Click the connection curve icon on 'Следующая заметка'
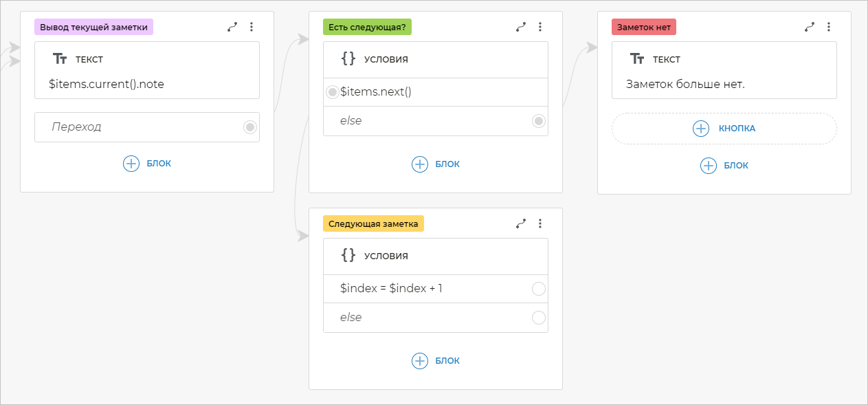 tap(521, 223)
